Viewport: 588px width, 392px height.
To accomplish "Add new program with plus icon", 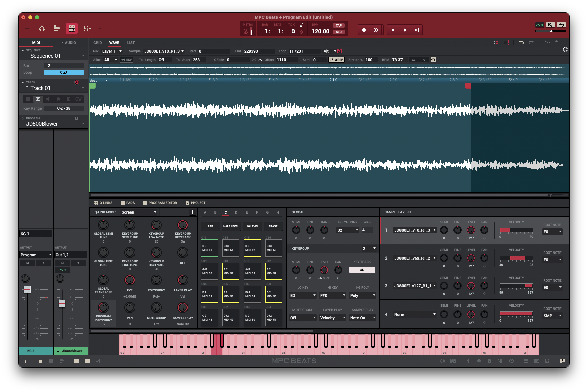I will (x=76, y=118).
